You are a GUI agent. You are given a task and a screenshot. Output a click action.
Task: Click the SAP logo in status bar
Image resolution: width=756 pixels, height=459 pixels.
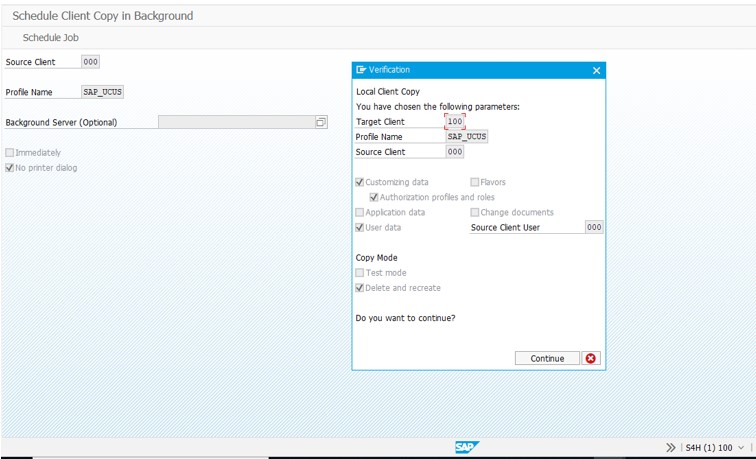(467, 447)
